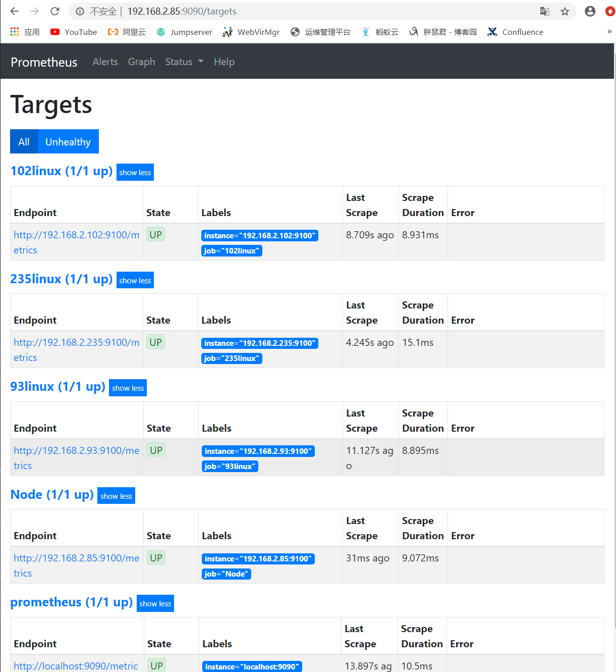Open the 应用 apps grid bookmark
Image resolution: width=616 pixels, height=672 pixels.
point(25,32)
